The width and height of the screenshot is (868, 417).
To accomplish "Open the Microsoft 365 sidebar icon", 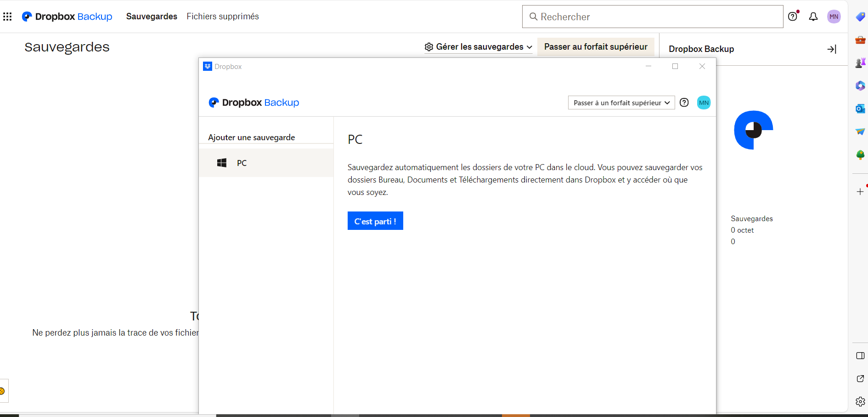I will [x=860, y=86].
